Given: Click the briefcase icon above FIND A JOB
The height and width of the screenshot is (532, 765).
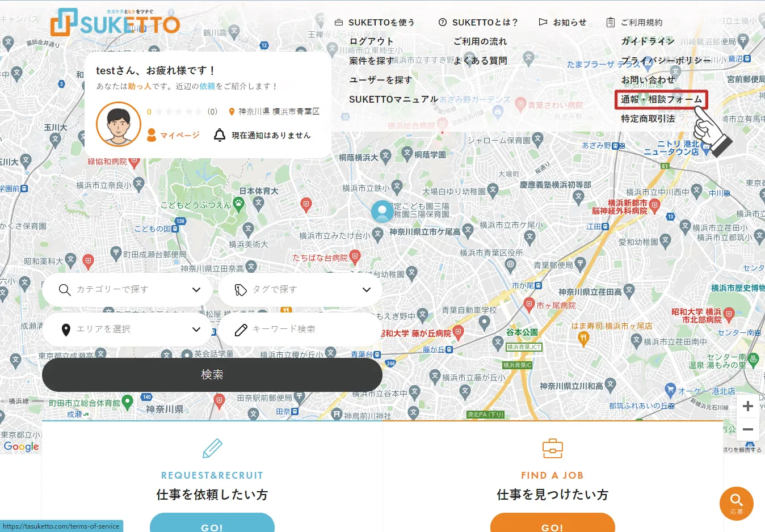Looking at the screenshot, I should [553, 448].
